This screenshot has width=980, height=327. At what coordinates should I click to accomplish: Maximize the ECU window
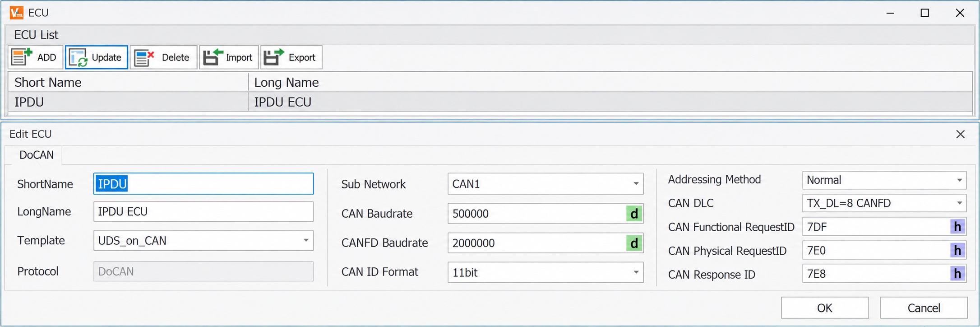(x=925, y=13)
